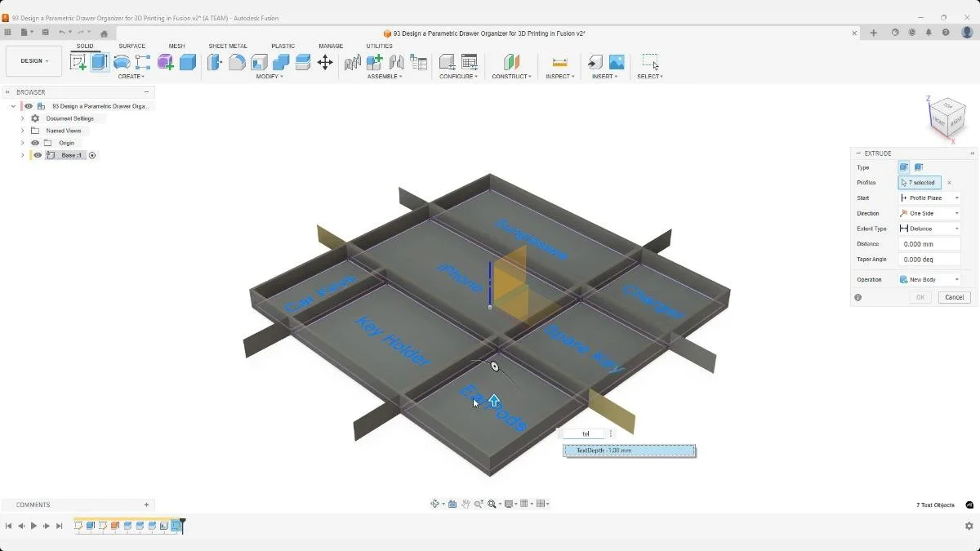980x551 pixels.
Task: Click the Home icon in quick access bar
Action: [x=104, y=33]
